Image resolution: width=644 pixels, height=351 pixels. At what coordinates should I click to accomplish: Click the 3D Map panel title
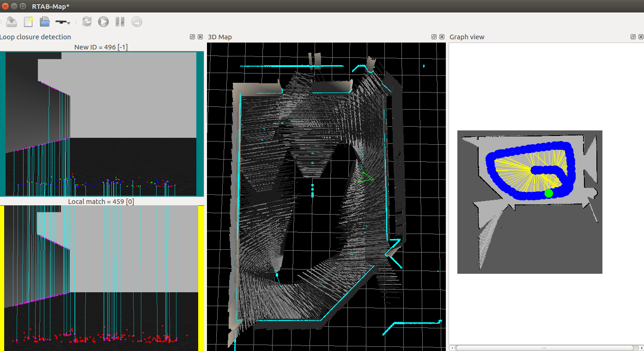click(220, 37)
